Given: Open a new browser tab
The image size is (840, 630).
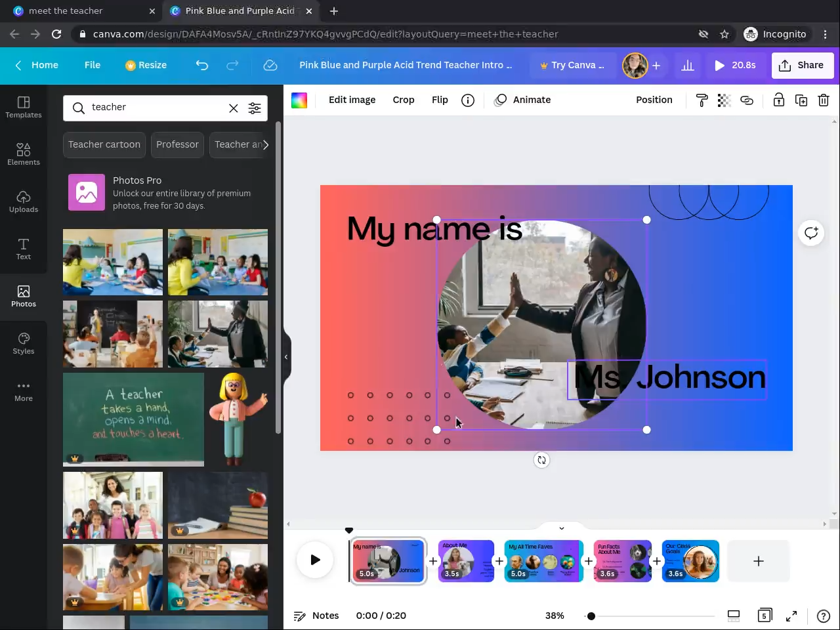Looking at the screenshot, I should (334, 10).
